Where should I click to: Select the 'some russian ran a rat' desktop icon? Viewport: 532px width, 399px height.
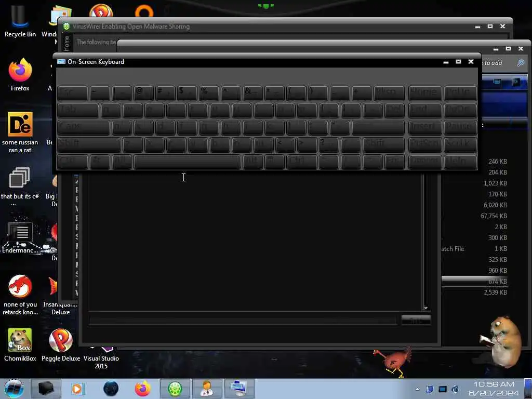coord(20,132)
